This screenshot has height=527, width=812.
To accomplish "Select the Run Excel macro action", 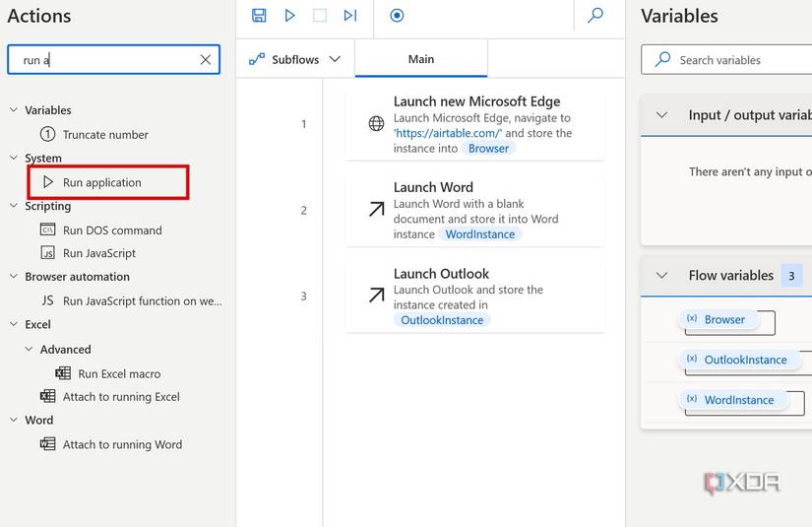I will [x=119, y=373].
